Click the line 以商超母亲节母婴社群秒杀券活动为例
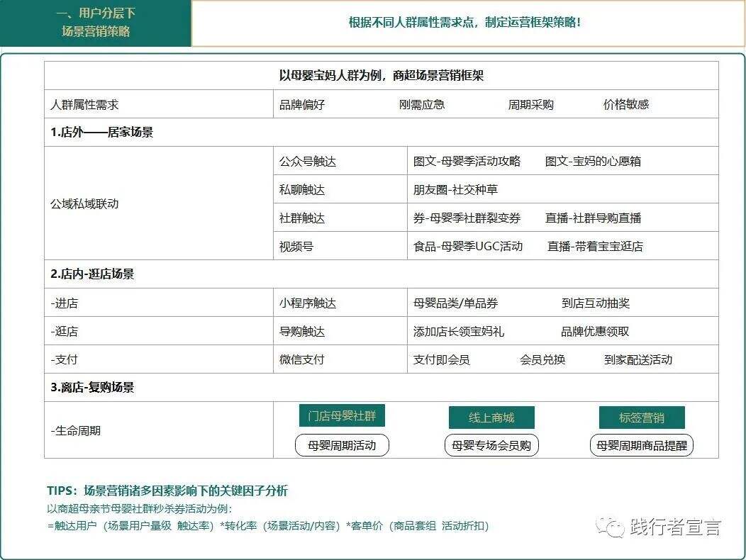This screenshot has height=560, width=746. pos(140,509)
